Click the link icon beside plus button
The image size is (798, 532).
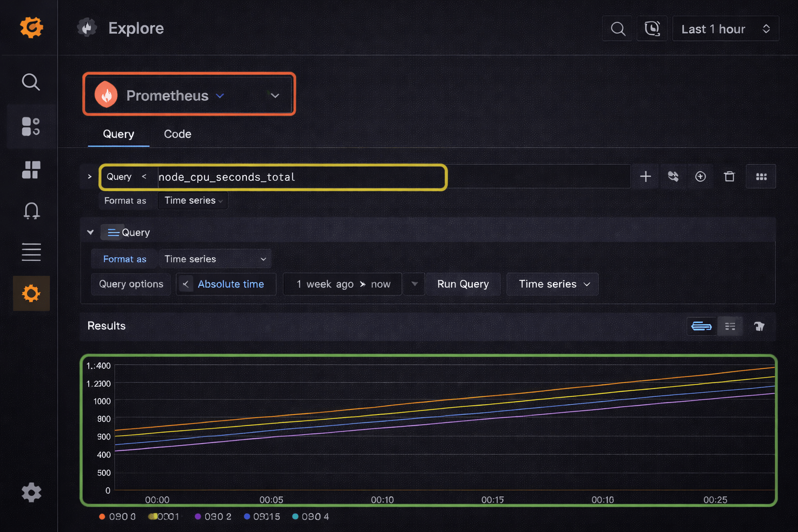click(673, 177)
